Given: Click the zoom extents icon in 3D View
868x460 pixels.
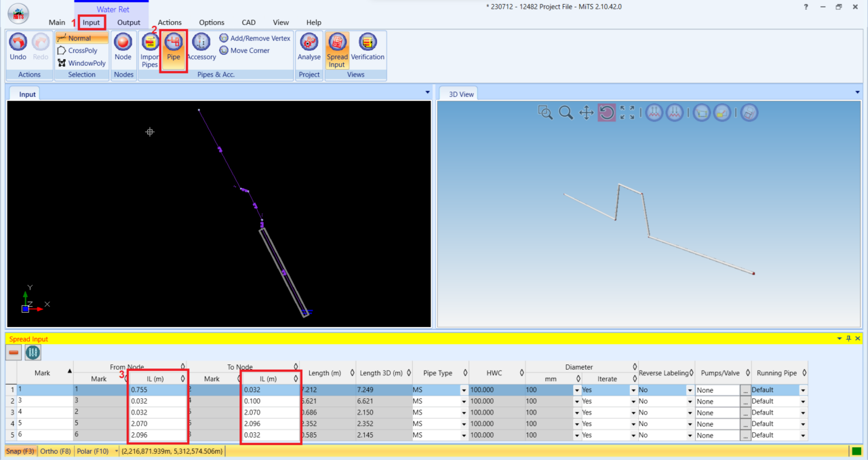Looking at the screenshot, I should tap(627, 113).
